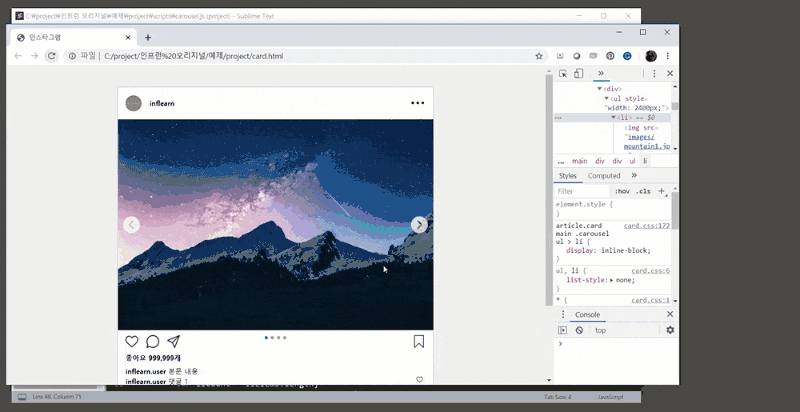Add a new style rule with plus
800x412 pixels.
662,191
